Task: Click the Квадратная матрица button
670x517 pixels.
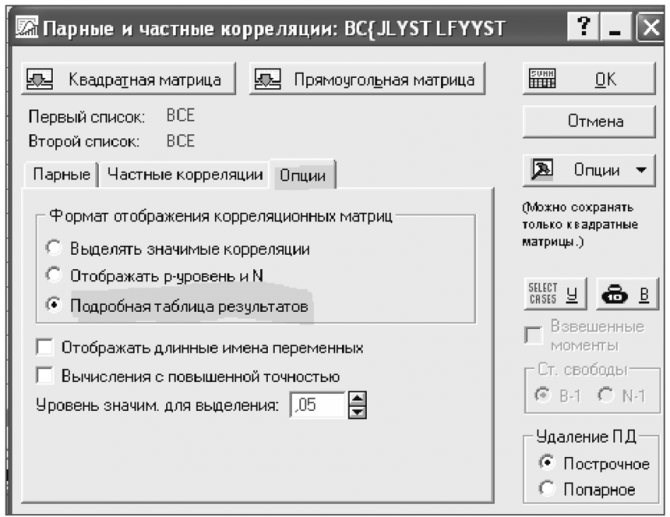Action: pos(128,79)
